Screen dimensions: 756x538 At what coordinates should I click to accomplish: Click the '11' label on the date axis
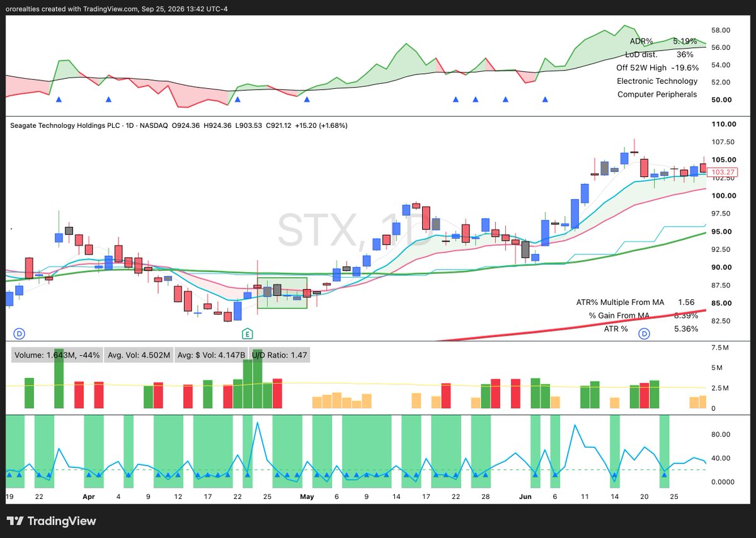tap(585, 497)
